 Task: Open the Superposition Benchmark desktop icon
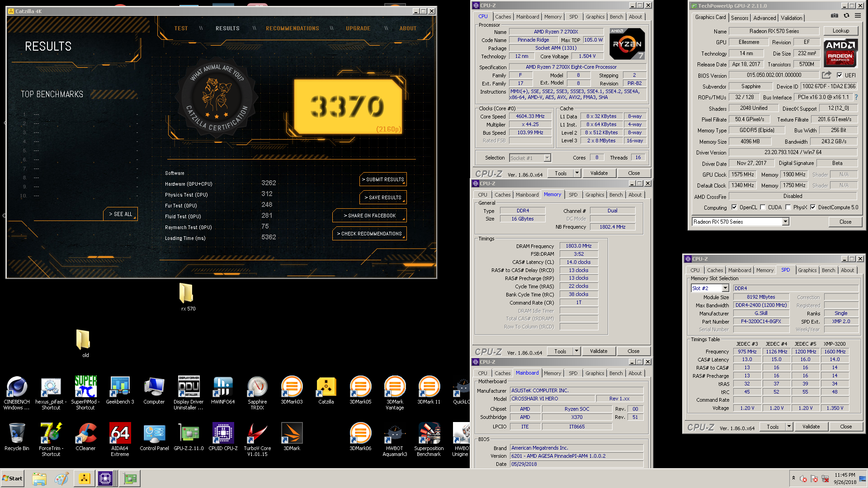pyautogui.click(x=429, y=439)
